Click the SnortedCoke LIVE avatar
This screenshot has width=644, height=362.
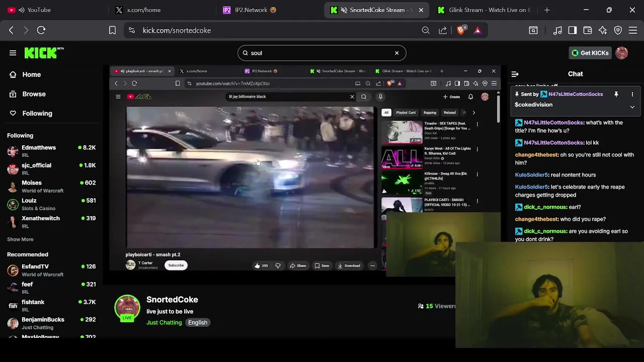click(127, 308)
